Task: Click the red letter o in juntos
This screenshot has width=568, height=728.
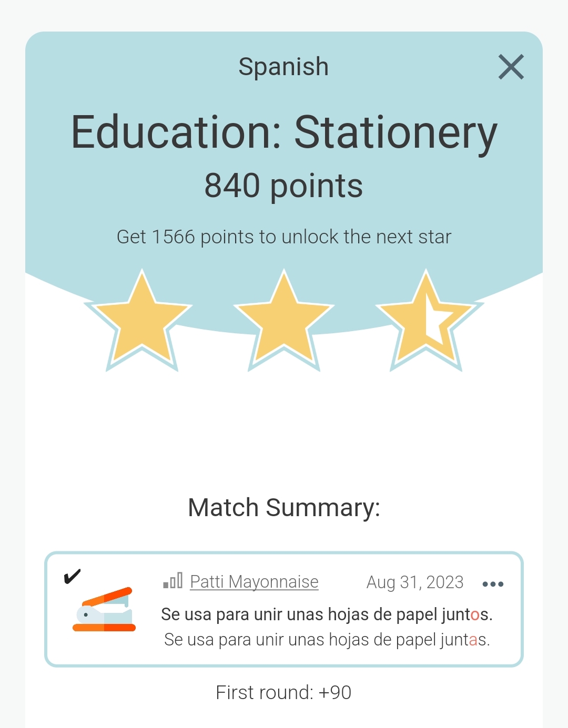Action: pyautogui.click(x=475, y=615)
